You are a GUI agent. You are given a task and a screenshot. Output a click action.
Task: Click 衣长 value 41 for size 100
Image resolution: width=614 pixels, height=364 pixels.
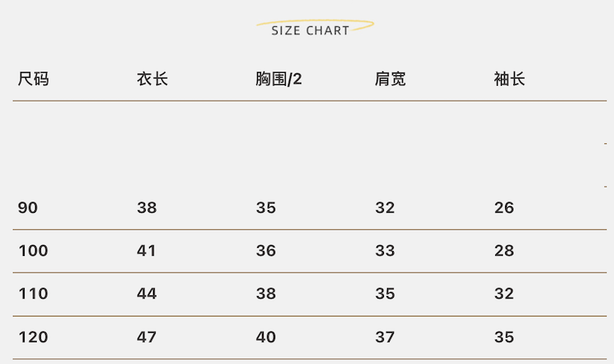(x=147, y=251)
